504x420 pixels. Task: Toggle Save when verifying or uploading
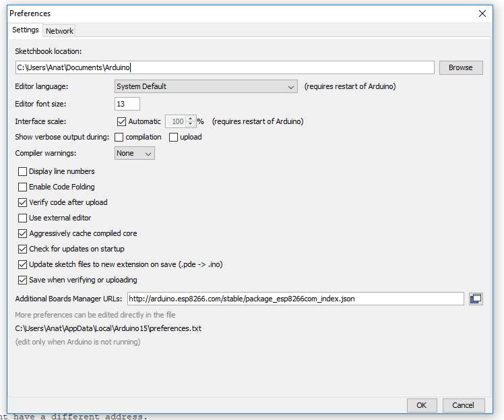23,280
